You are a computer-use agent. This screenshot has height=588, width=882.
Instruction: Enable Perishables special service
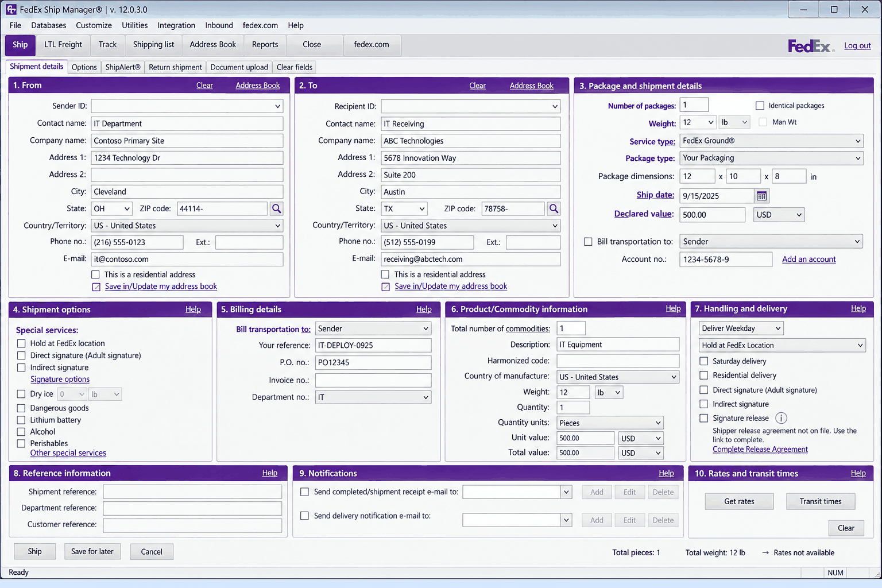click(x=21, y=443)
